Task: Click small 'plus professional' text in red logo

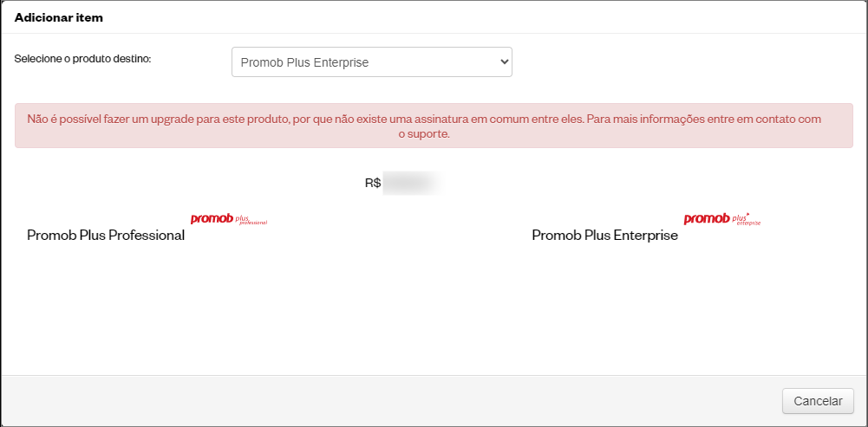Action: (251, 221)
